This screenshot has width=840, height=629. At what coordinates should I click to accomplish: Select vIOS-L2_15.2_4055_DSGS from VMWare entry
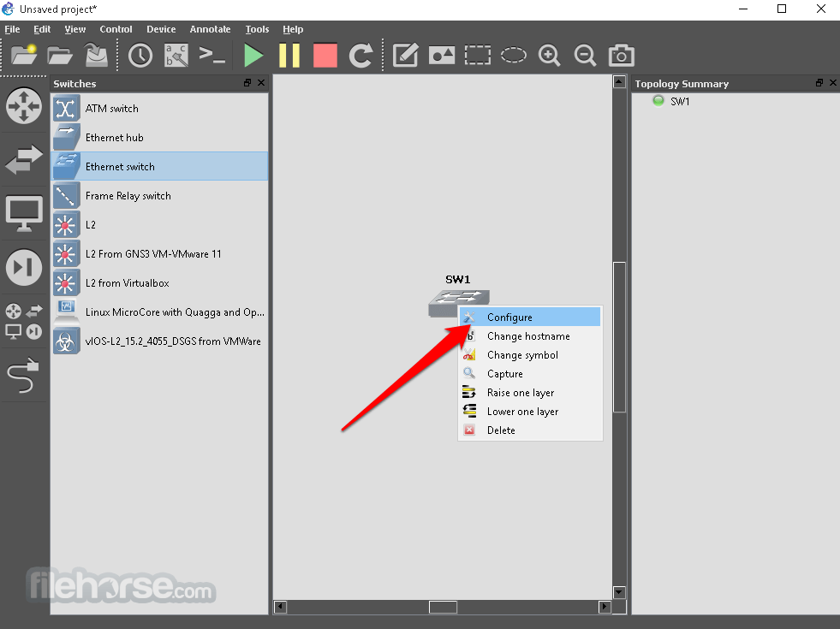coord(159,341)
